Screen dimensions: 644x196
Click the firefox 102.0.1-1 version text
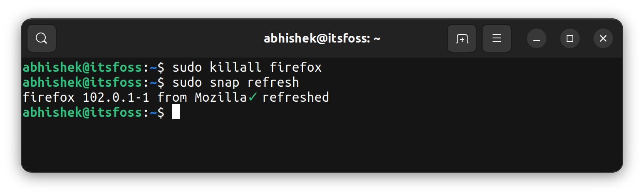click(x=116, y=97)
